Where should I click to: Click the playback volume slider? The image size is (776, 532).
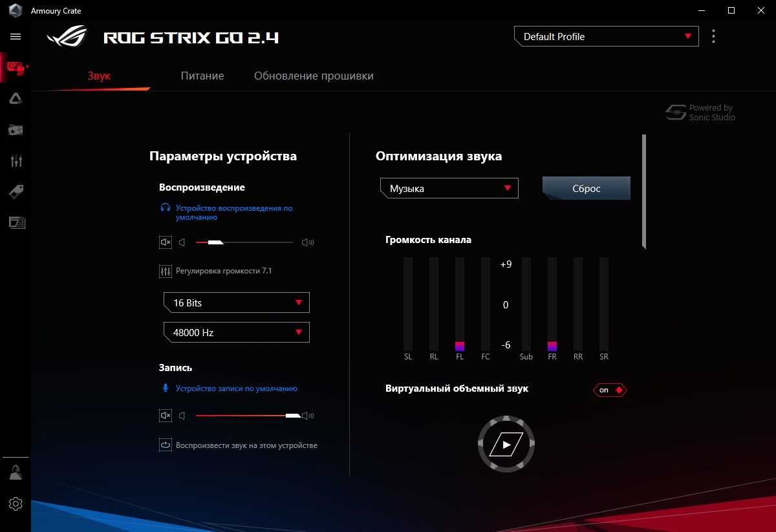(x=244, y=242)
